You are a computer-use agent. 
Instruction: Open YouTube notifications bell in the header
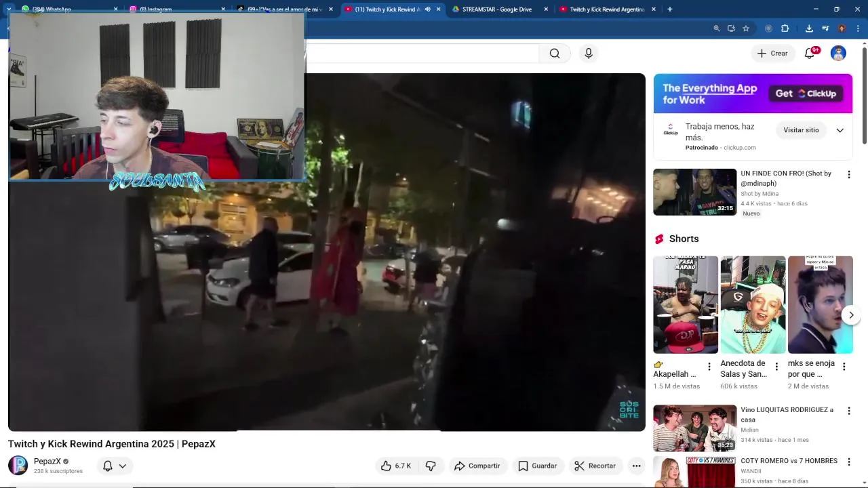pos(810,54)
